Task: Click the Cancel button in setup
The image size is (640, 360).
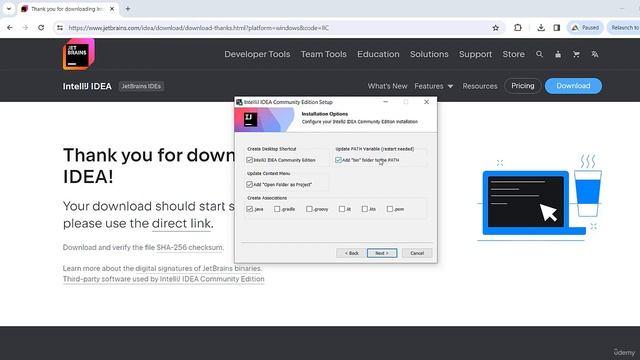Action: 417,253
